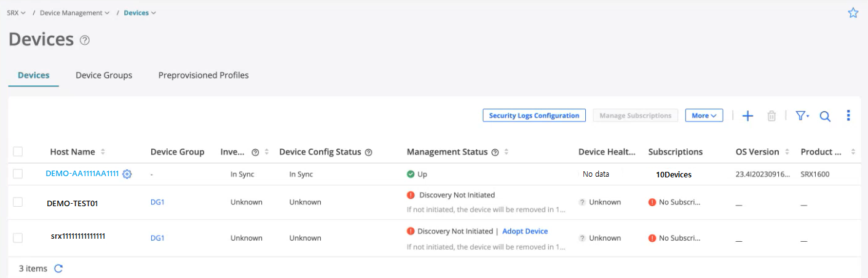Image resolution: width=868 pixels, height=278 pixels.
Task: Select the srx11111111111111 row checkbox
Action: (18, 237)
